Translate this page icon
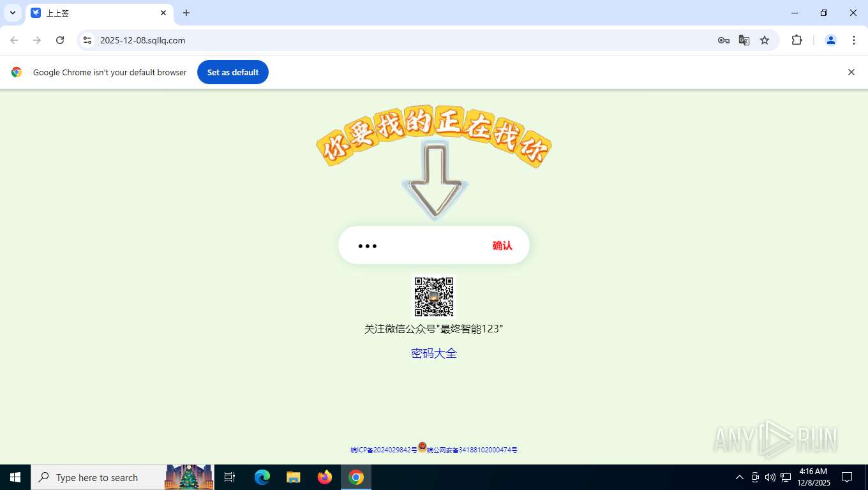The image size is (868, 490). pos(744,40)
